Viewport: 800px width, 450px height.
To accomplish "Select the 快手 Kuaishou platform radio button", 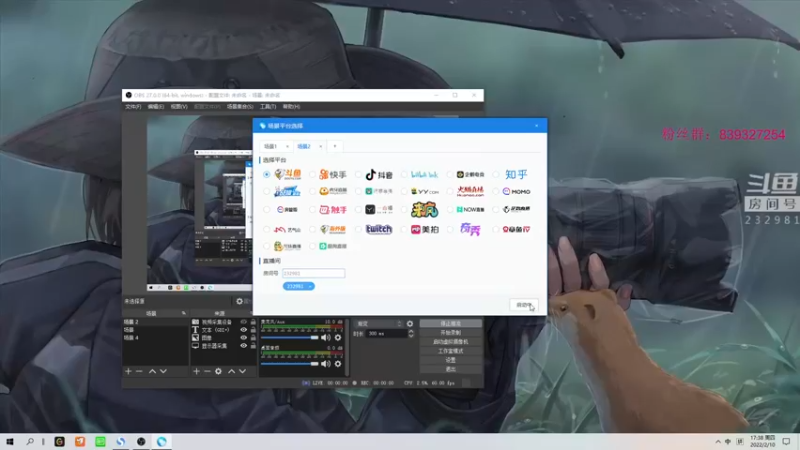I will [x=312, y=174].
